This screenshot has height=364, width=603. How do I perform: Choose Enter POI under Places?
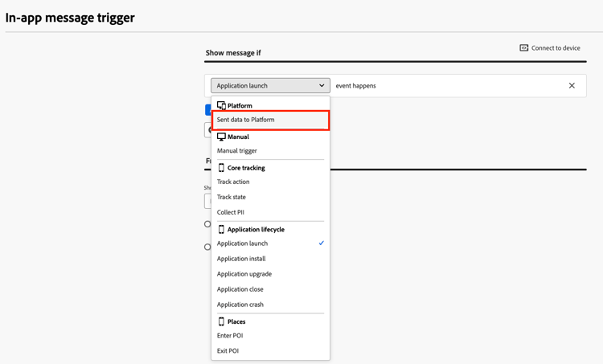pos(270,336)
